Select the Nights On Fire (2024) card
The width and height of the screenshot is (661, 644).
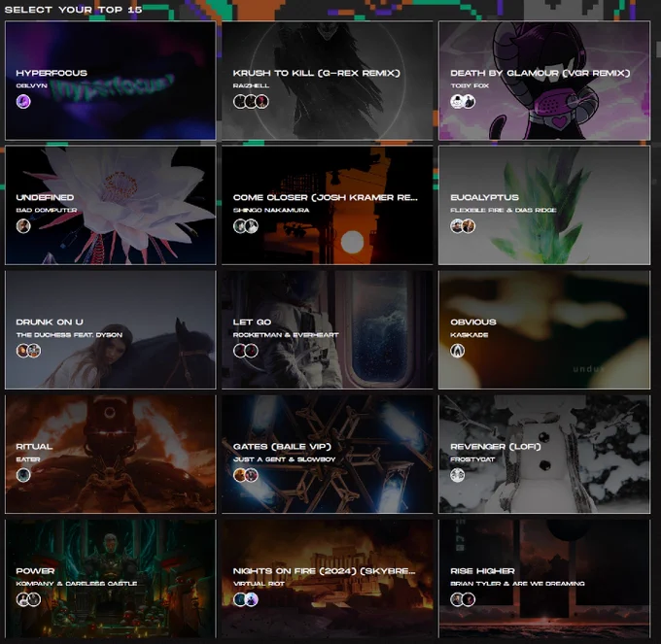pos(328,579)
